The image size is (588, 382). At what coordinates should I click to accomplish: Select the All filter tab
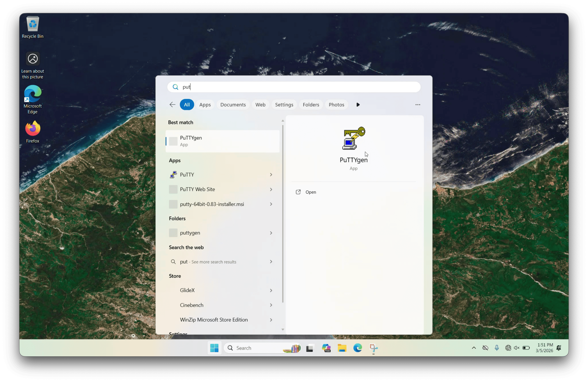[x=187, y=105]
